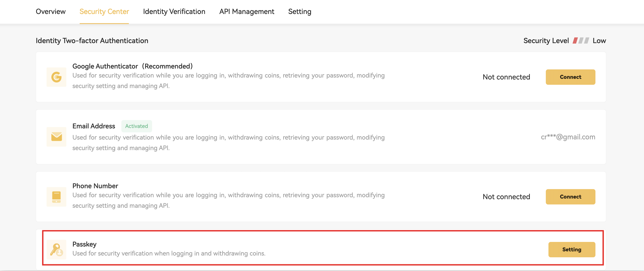Connect Google Authenticator
The image size is (644, 271).
click(x=570, y=77)
